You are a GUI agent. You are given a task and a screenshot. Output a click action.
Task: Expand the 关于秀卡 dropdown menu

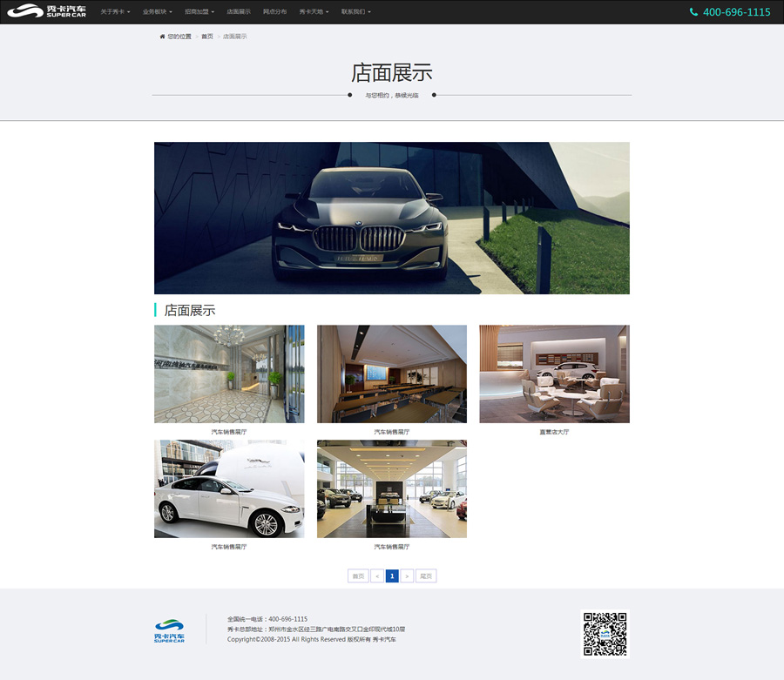coord(115,11)
